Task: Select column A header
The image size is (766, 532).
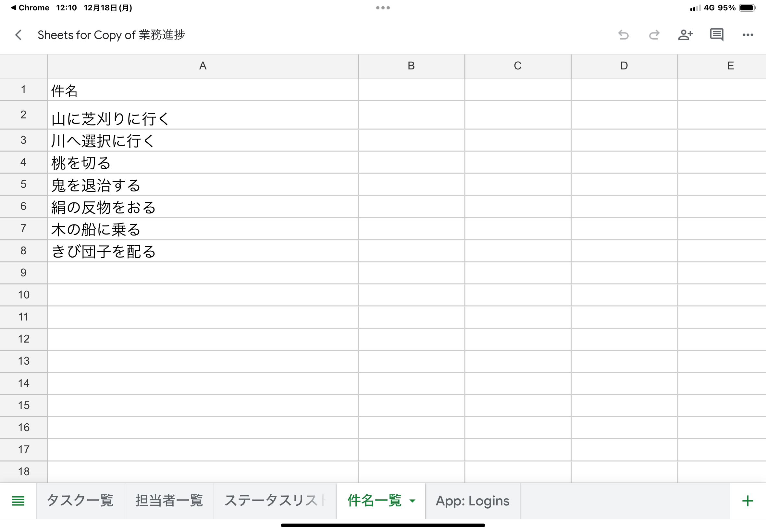Action: coord(203,66)
